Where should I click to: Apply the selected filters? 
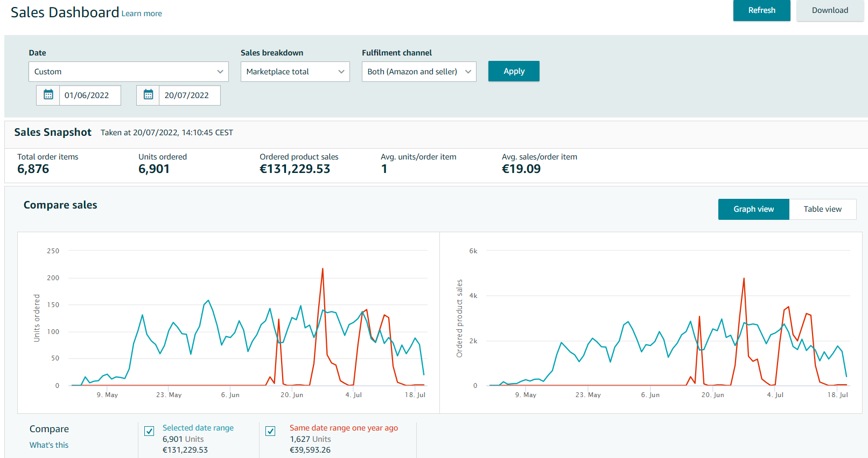point(514,71)
